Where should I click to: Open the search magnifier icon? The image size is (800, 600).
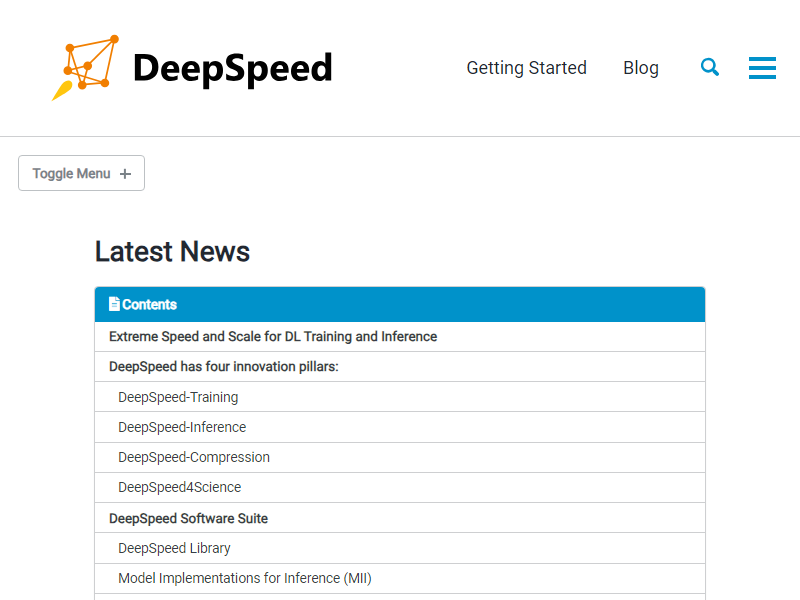tap(710, 67)
